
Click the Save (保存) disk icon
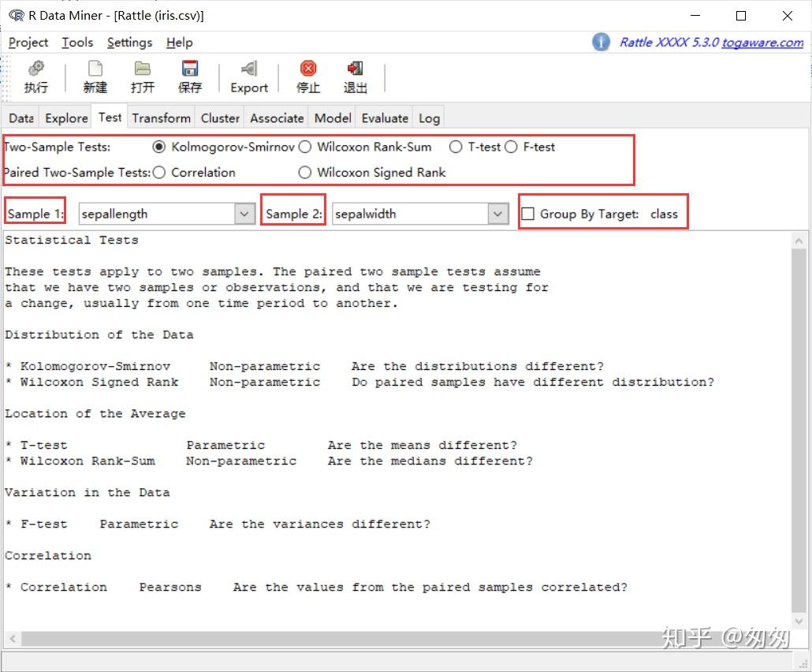[190, 69]
